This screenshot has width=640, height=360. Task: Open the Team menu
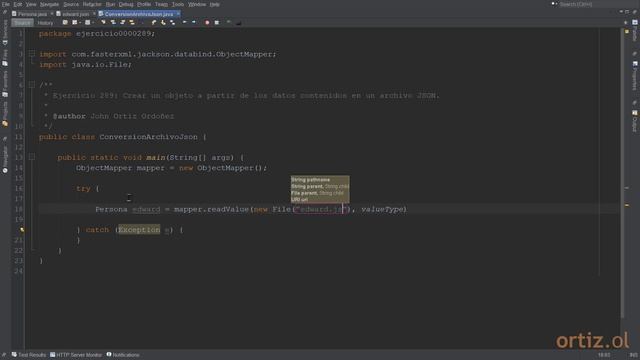[161, 4]
